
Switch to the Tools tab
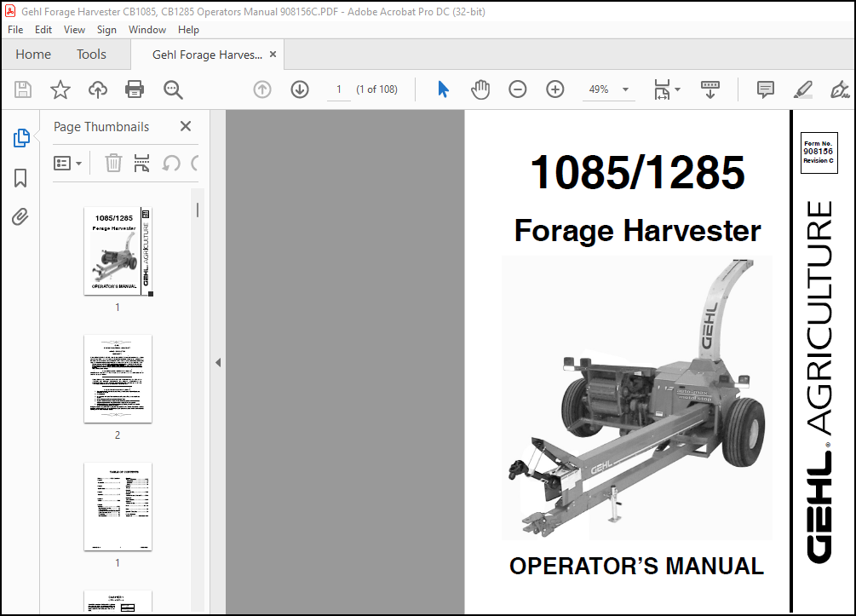[91, 54]
